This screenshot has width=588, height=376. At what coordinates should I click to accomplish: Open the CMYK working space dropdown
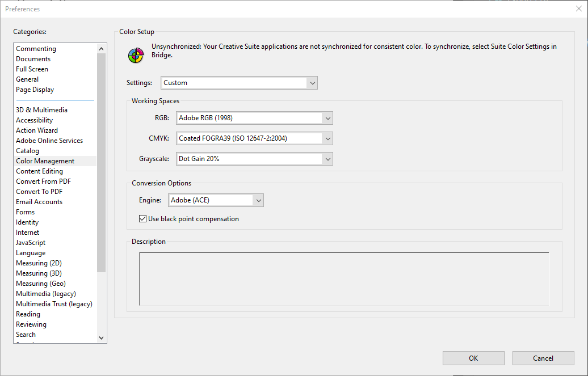(x=254, y=138)
